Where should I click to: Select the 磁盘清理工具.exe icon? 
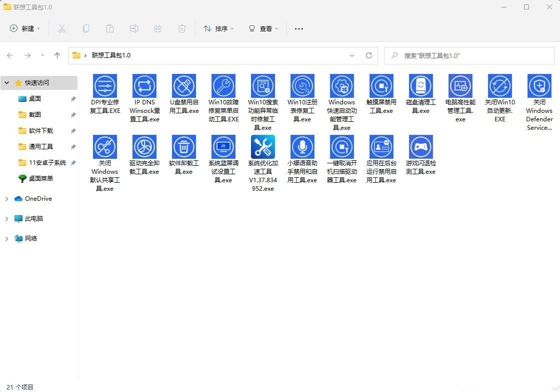pos(420,86)
